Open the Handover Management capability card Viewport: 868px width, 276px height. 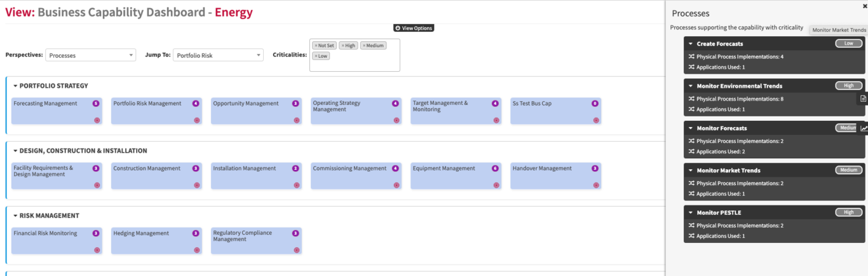point(556,176)
